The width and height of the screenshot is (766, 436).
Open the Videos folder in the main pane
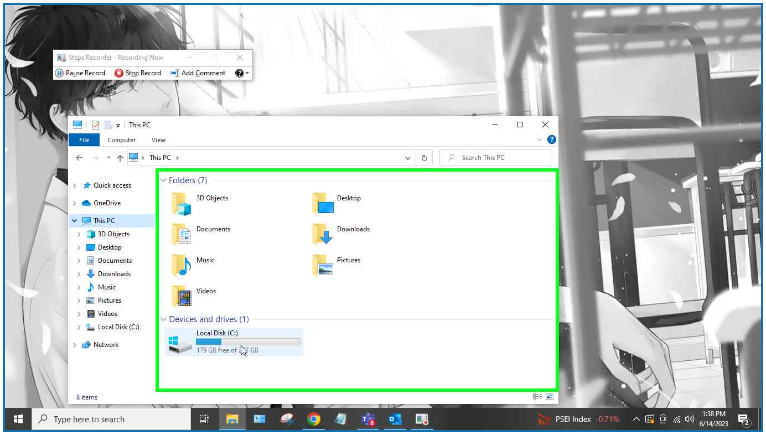pos(193,296)
